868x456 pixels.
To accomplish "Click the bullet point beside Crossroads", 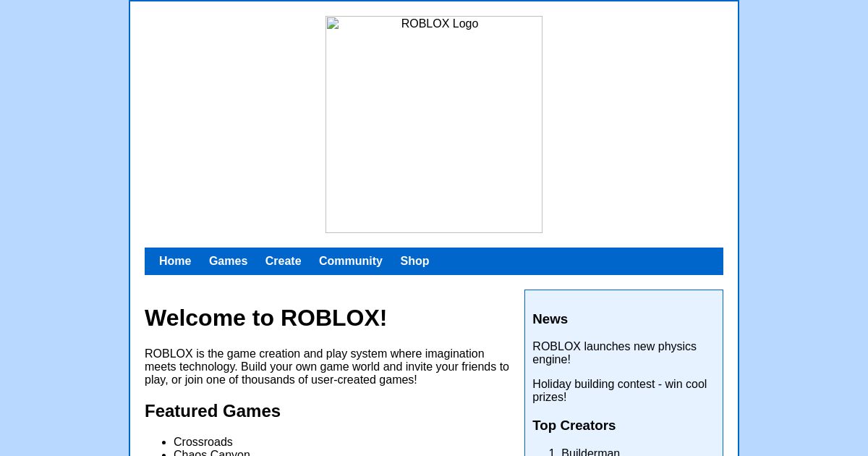I will pyautogui.click(x=163, y=442).
